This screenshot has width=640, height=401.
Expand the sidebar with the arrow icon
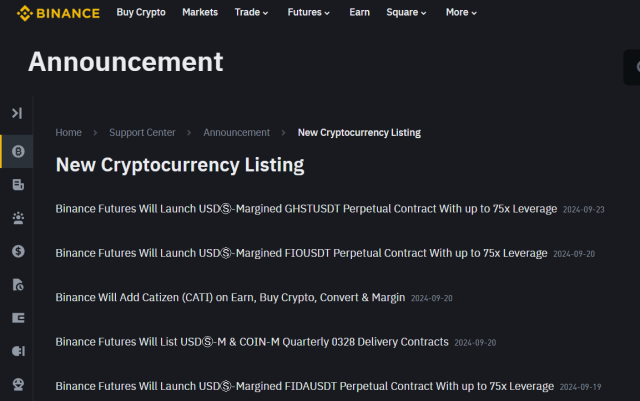[17, 113]
